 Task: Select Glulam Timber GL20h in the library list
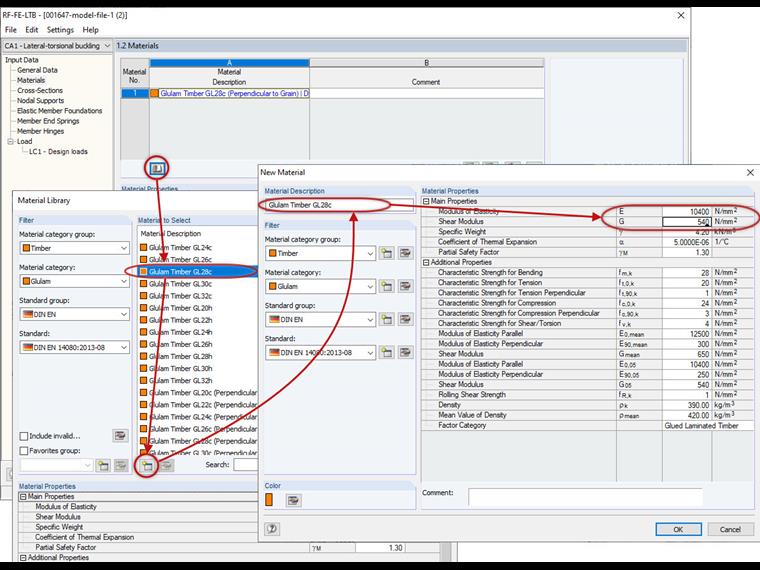(x=198, y=308)
